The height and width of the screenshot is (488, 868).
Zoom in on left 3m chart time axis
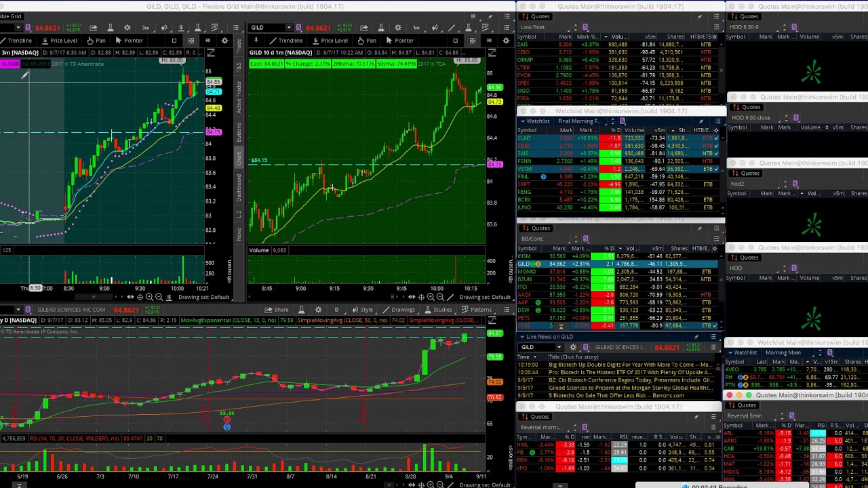149,297
